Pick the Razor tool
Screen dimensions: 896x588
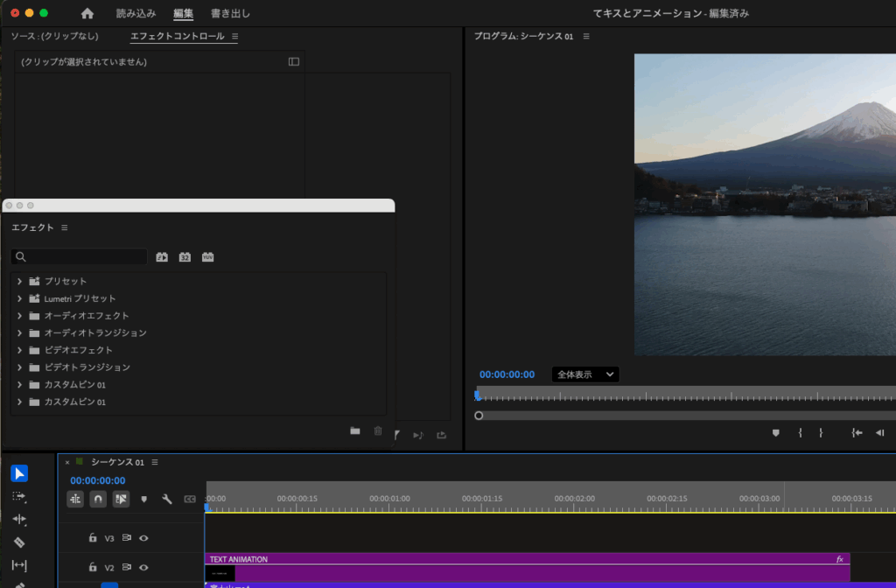click(19, 542)
